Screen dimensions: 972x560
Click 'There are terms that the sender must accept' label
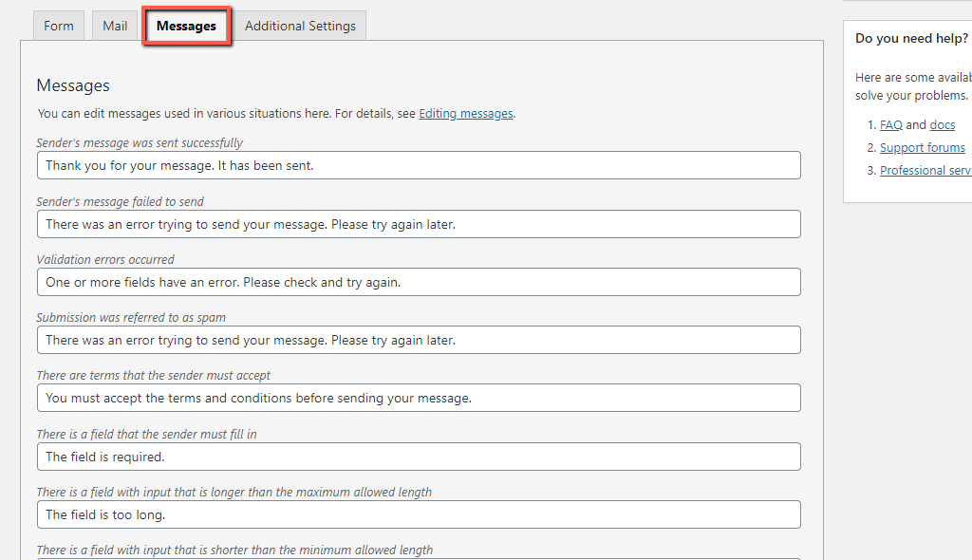pyautogui.click(x=154, y=375)
